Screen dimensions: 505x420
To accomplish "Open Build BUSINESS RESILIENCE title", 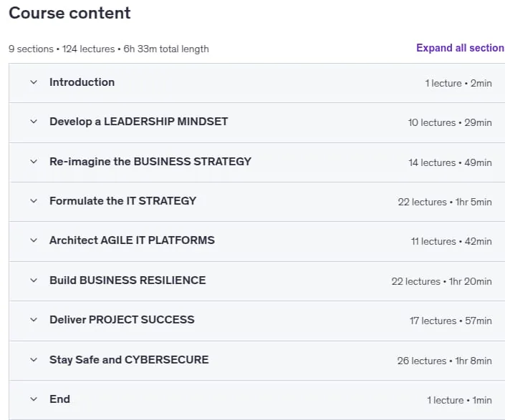I will 128,280.
